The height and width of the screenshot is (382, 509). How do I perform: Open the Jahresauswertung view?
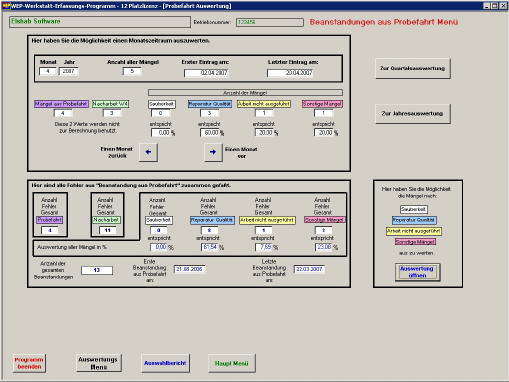pyautogui.click(x=413, y=114)
